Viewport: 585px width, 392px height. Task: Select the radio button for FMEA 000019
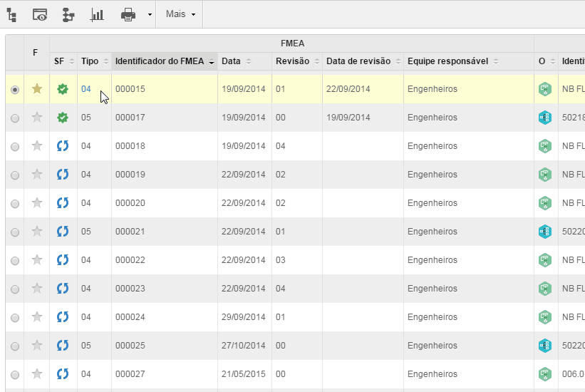(x=15, y=175)
